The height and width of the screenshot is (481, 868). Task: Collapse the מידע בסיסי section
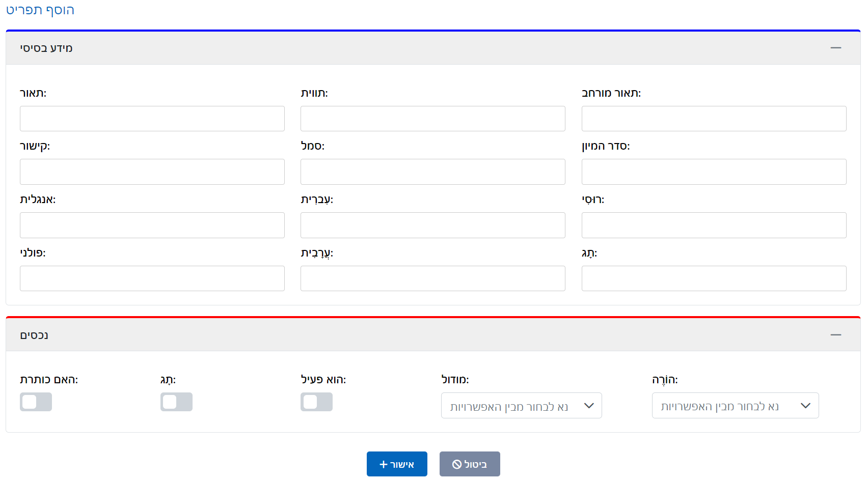click(836, 47)
